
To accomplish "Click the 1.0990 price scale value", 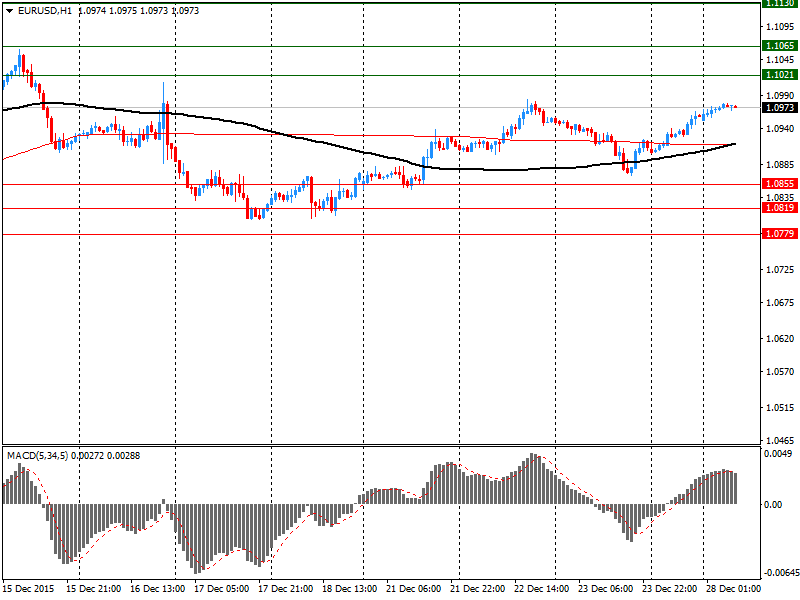I will click(x=780, y=95).
